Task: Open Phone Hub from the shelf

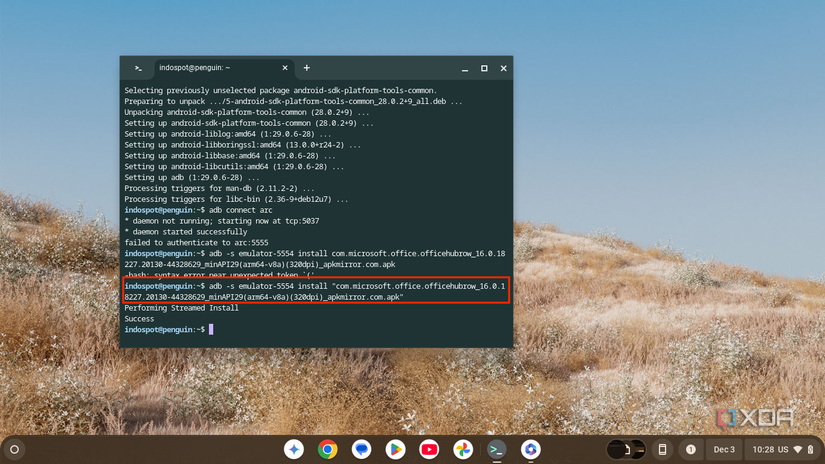Action: (x=662, y=449)
